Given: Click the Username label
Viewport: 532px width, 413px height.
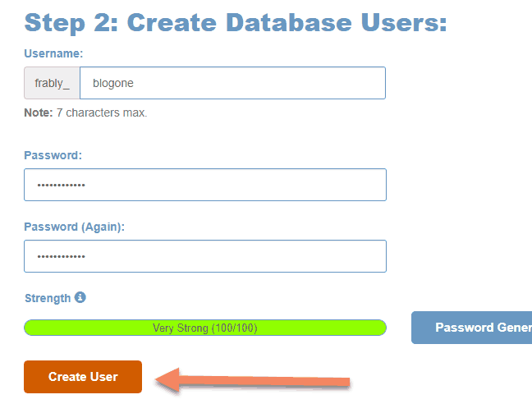Looking at the screenshot, I should 54,53.
